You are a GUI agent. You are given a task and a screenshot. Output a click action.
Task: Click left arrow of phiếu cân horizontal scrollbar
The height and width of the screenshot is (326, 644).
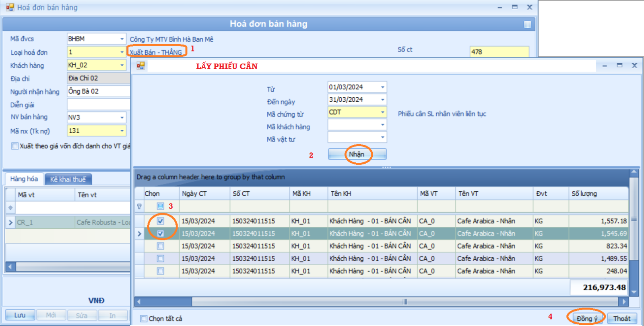coord(139,301)
